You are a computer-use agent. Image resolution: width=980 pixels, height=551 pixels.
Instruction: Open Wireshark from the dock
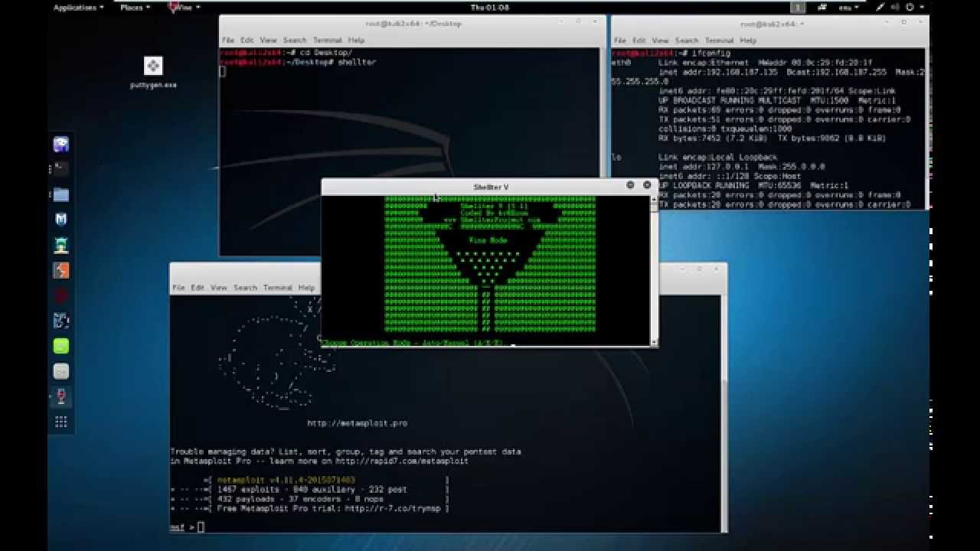tap(60, 320)
